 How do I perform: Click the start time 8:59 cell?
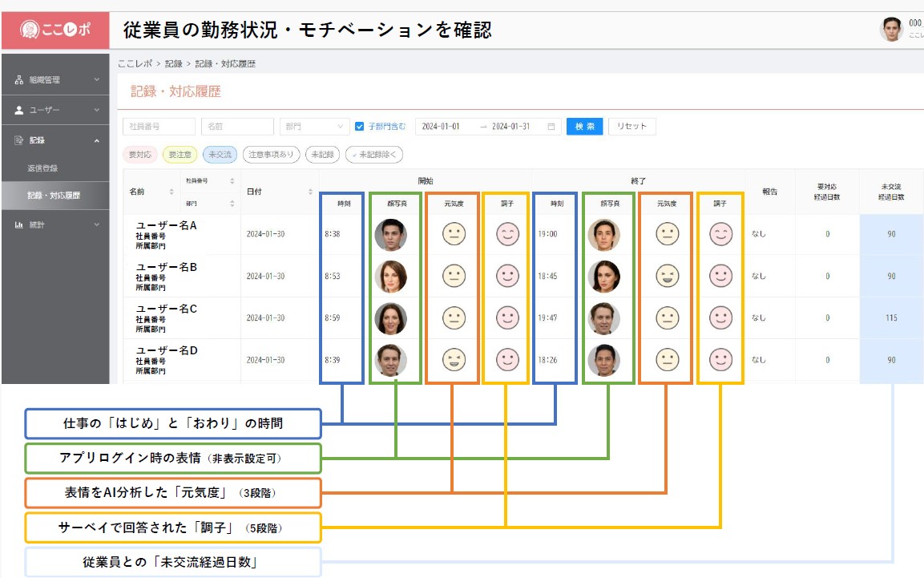333,317
